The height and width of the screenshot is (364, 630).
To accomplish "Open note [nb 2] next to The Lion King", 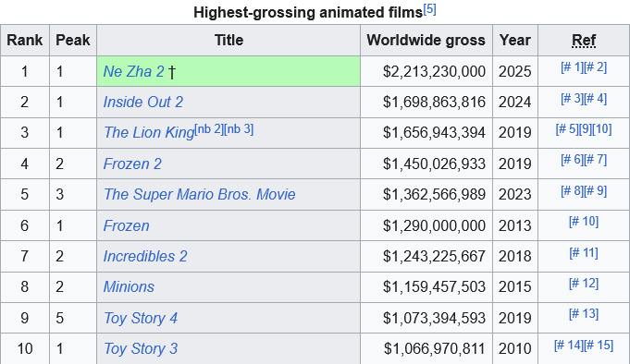I will (x=209, y=128).
